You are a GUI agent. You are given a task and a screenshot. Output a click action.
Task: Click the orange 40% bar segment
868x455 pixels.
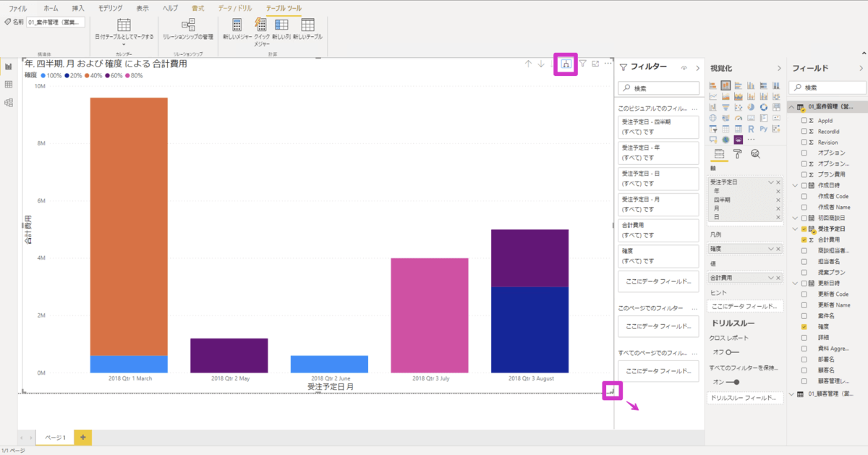[129, 226]
